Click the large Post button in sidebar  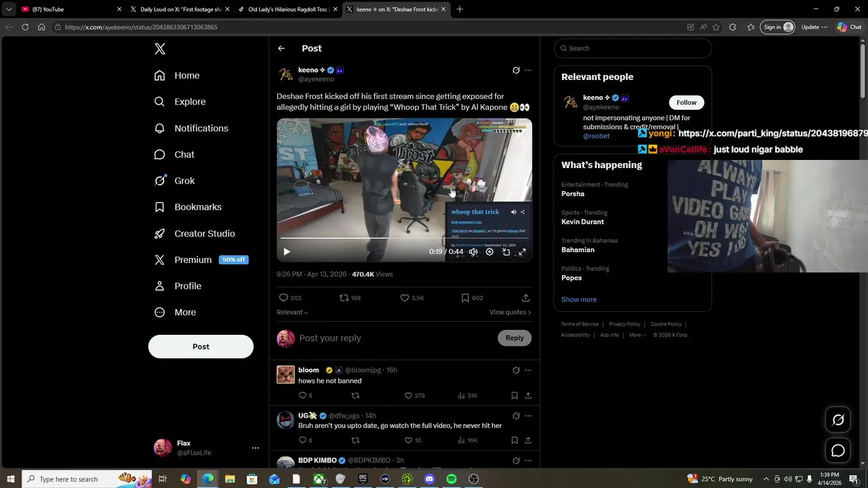(201, 346)
